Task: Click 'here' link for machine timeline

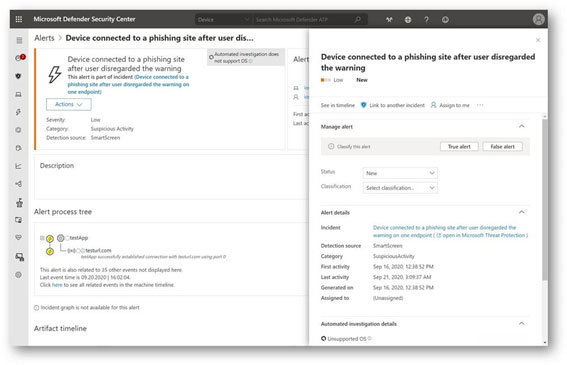Action: tap(57, 285)
